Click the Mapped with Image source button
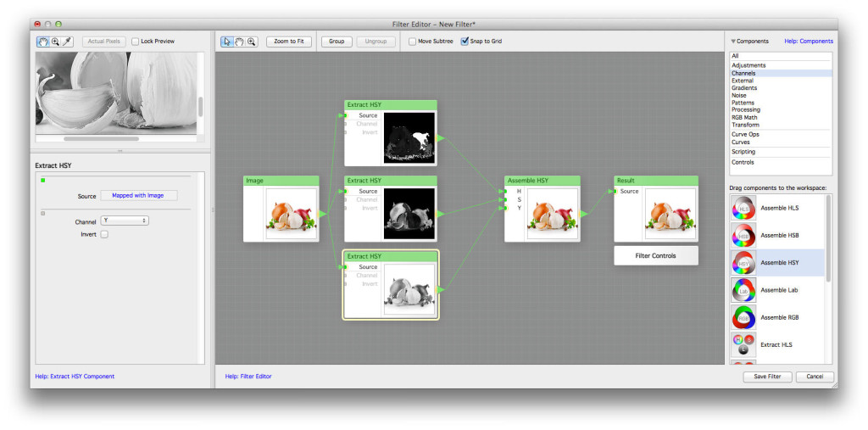The image size is (868, 430). click(x=139, y=195)
